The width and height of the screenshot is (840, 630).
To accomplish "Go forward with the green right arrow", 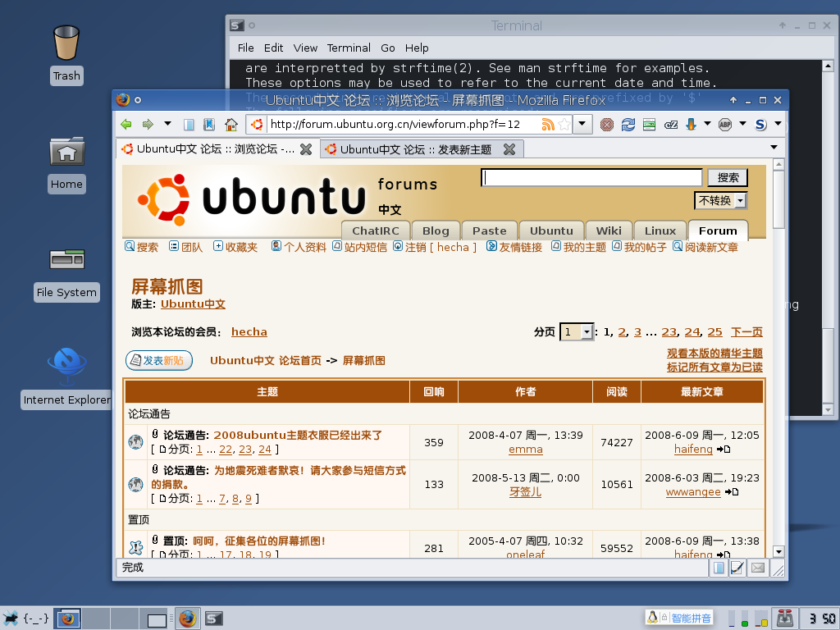I will (x=148, y=125).
